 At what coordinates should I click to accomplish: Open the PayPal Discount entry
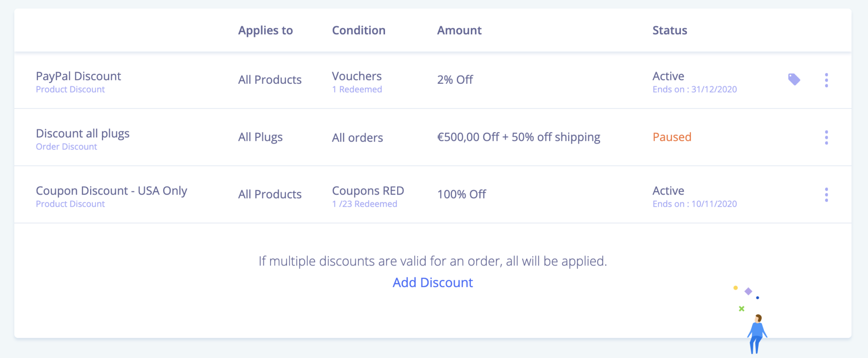click(78, 76)
